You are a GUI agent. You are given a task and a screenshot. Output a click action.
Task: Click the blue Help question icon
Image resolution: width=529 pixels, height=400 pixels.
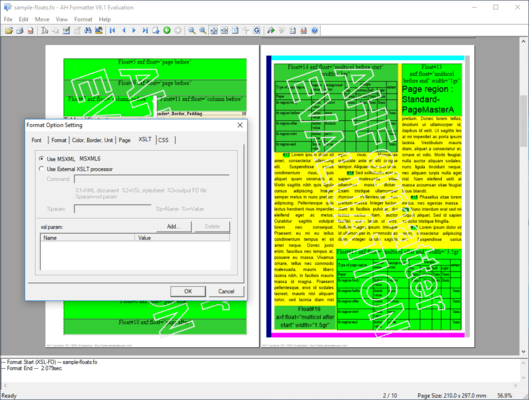pos(314,31)
